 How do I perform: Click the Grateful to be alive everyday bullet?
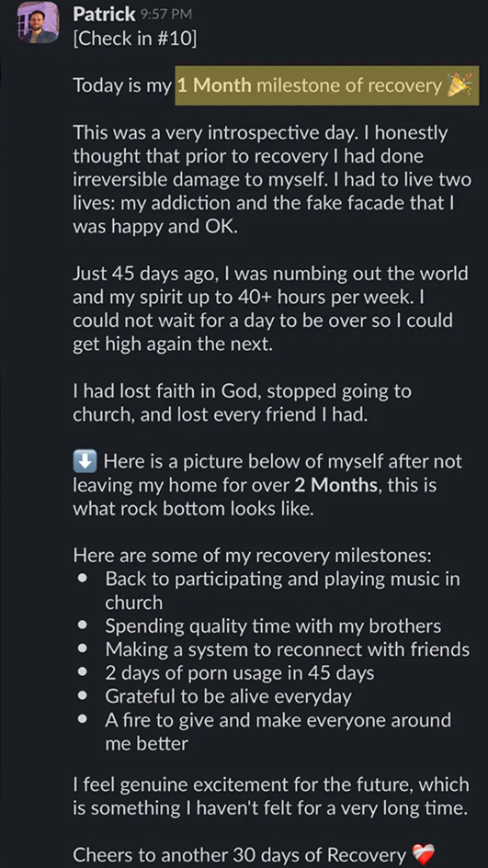228,696
